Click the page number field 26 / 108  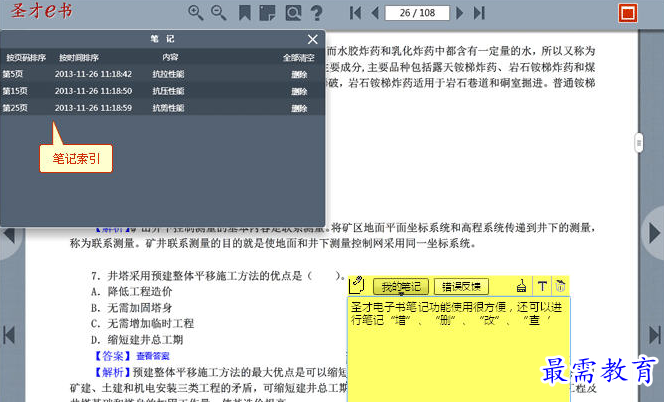(417, 13)
